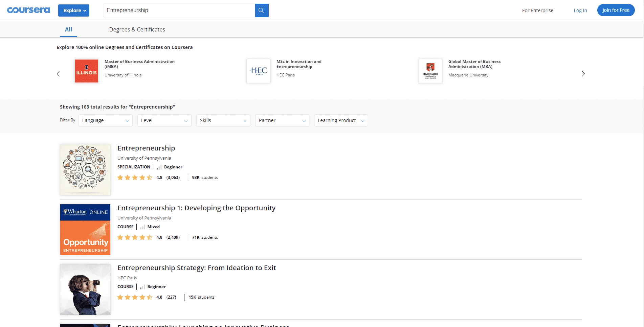Expand the Explore dropdown menu
The image size is (644, 327).
point(74,10)
